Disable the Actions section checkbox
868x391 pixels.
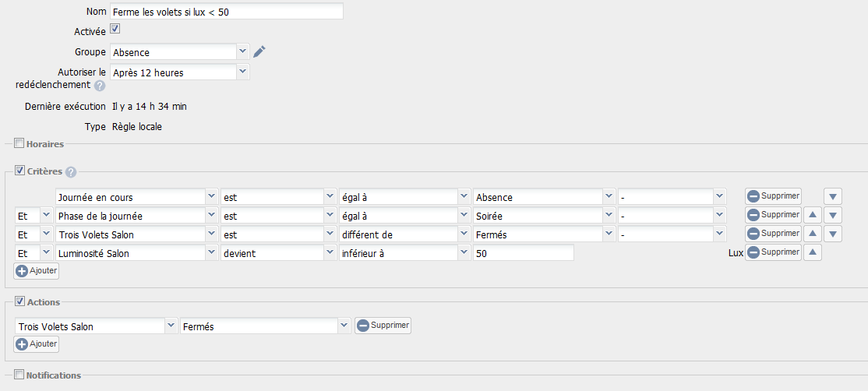19,302
